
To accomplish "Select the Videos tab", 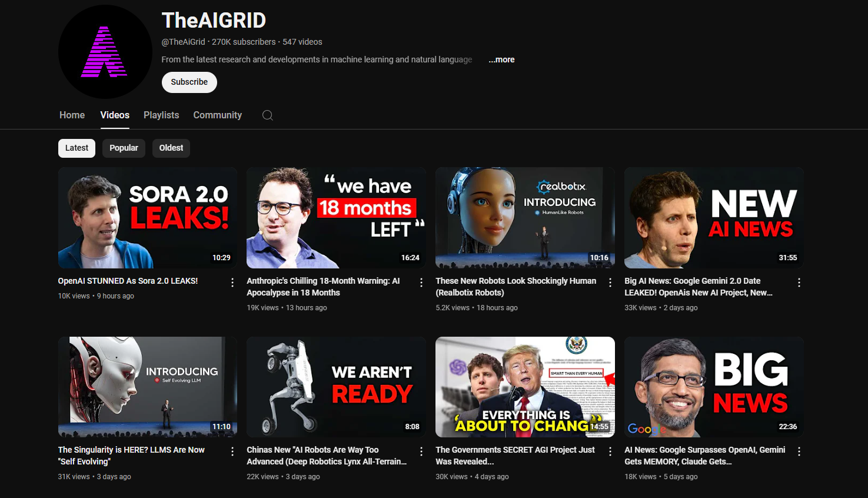I will (115, 115).
